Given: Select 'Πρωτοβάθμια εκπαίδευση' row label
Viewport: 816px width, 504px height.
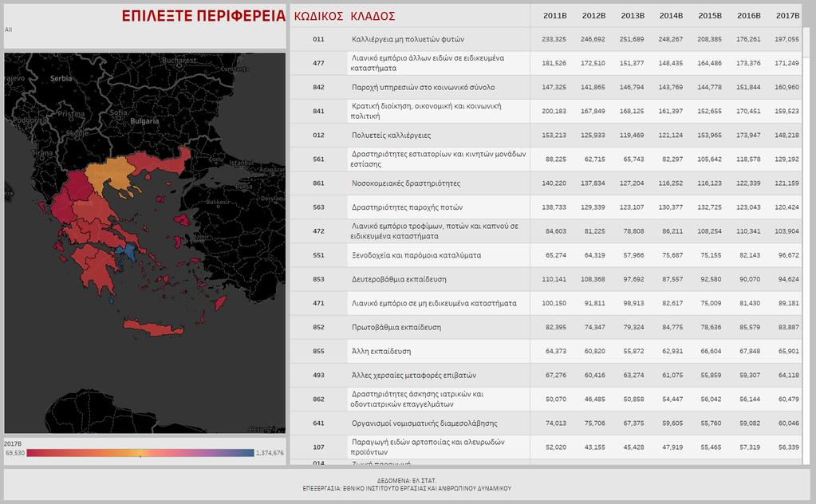Looking at the screenshot, I should pyautogui.click(x=396, y=327).
